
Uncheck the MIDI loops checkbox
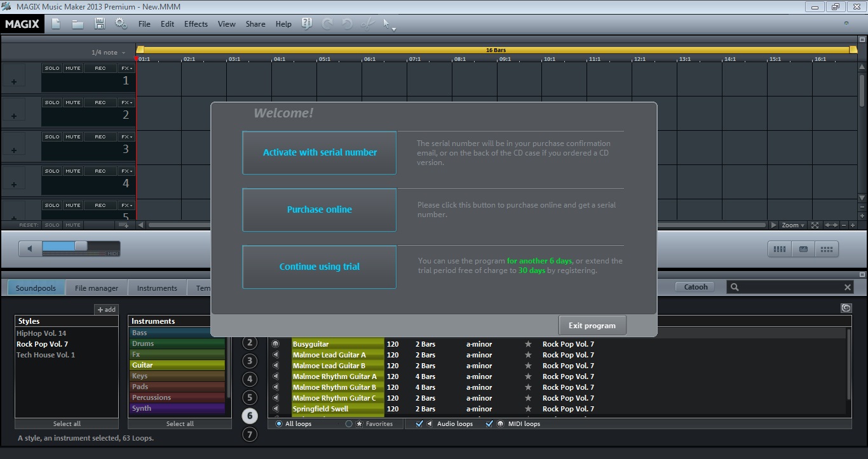click(x=489, y=423)
